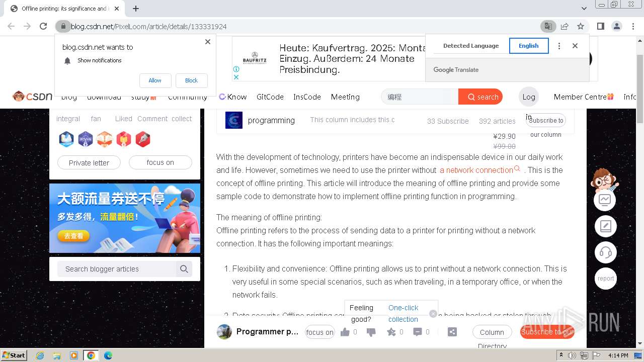
Task: Click focus on button in sidebar
Action: (x=160, y=162)
